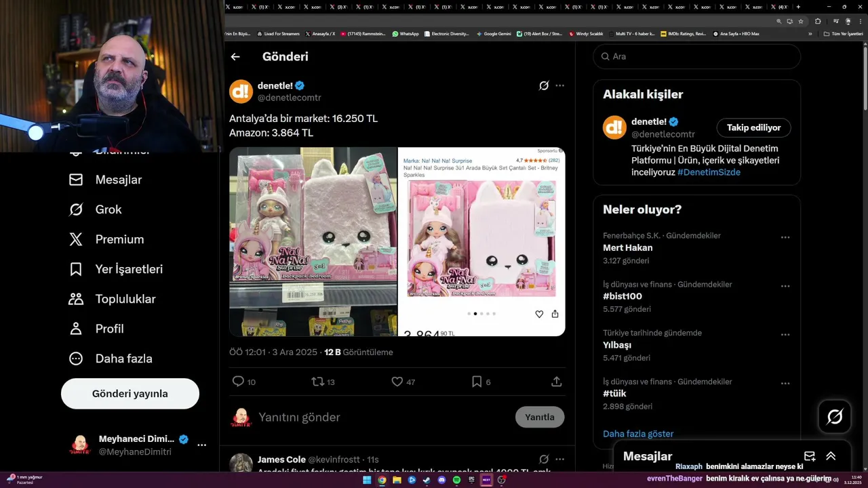Open the #DenetimSizde hashtag link
The image size is (868, 488).
pos(709,172)
